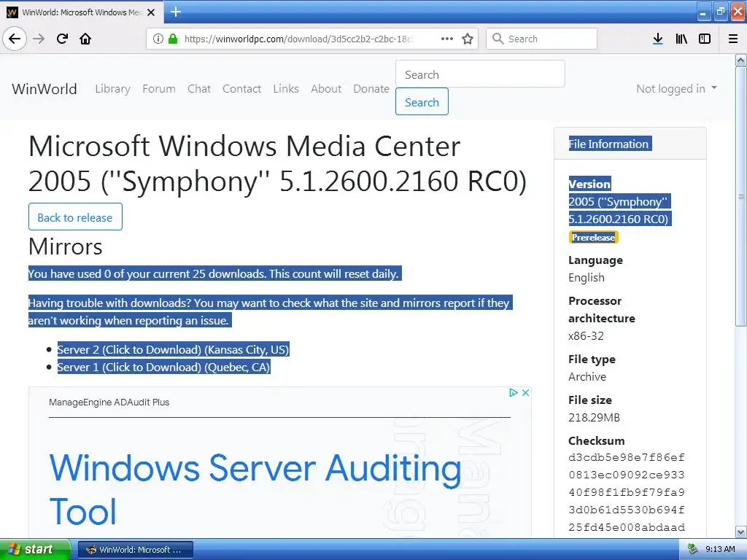Open the Forum nav item
This screenshot has width=747, height=560.
click(158, 88)
